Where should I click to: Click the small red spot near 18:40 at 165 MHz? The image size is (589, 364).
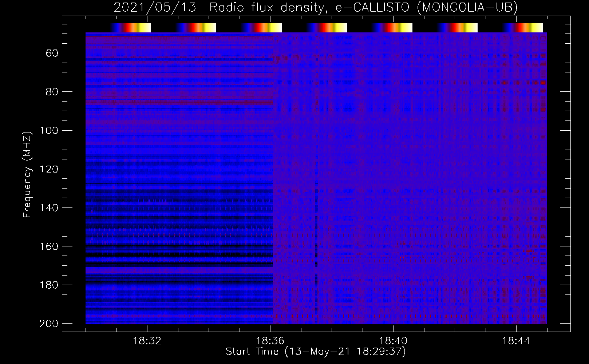tap(402, 257)
